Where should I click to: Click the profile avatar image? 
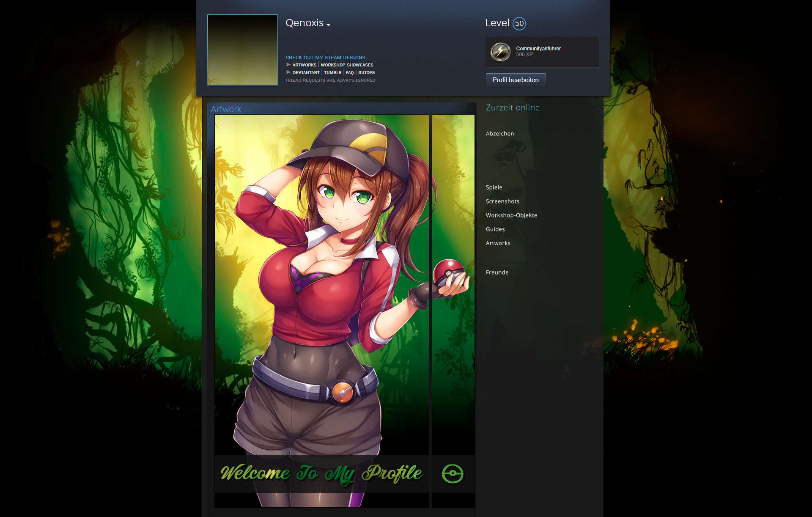coord(243,50)
